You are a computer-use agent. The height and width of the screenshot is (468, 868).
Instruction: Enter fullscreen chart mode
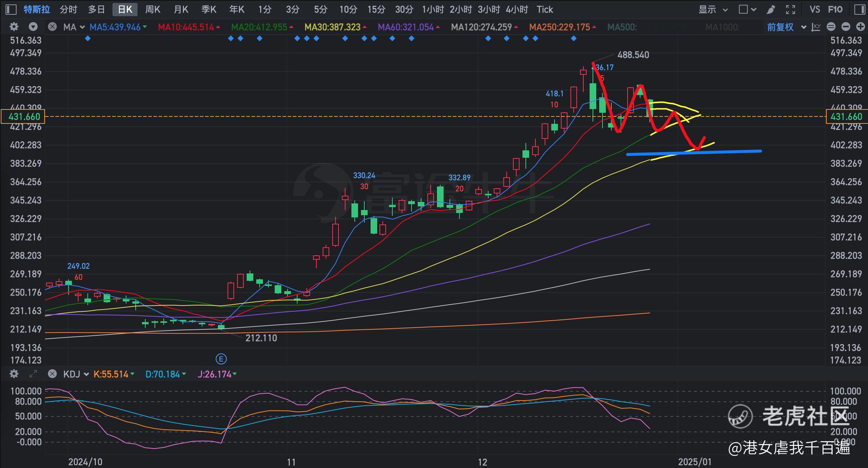791,10
